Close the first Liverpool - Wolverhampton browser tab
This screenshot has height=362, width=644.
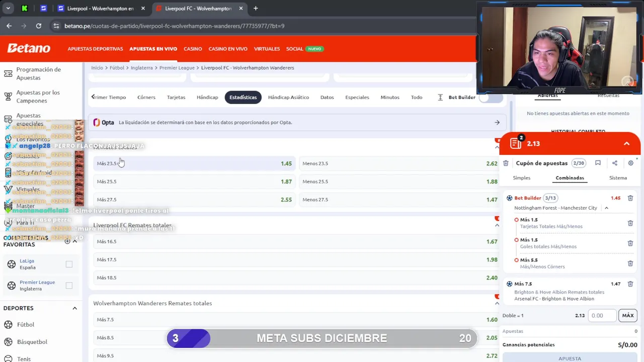143,9
